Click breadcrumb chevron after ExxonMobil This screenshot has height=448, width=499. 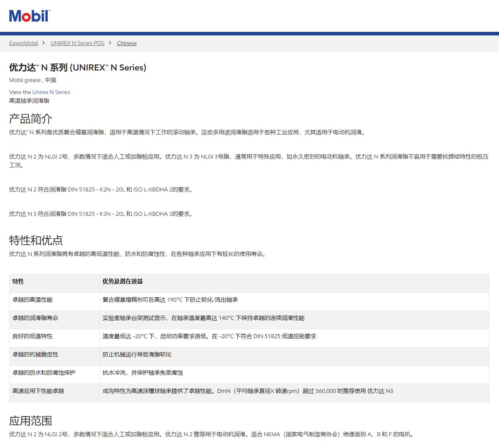(x=44, y=43)
